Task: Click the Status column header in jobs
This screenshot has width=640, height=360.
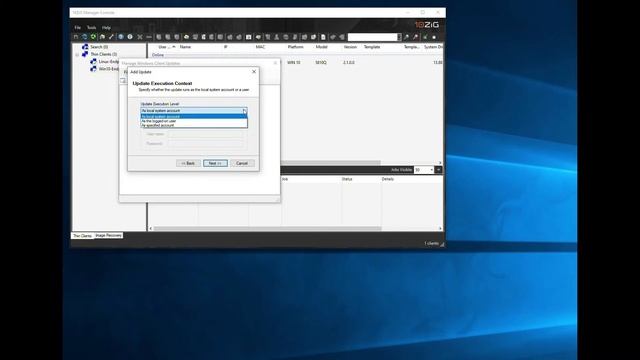Action: tap(347, 179)
